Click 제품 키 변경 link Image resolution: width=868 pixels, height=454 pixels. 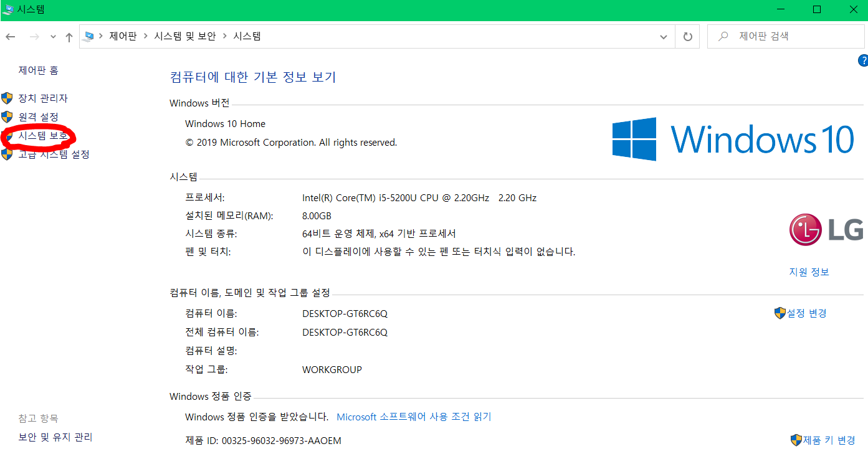829,440
